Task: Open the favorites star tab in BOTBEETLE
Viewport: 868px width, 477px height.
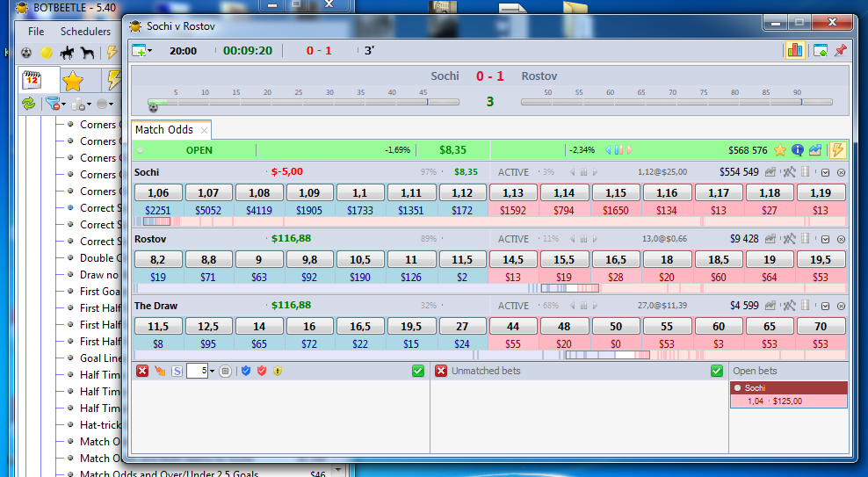Action: tap(73, 82)
